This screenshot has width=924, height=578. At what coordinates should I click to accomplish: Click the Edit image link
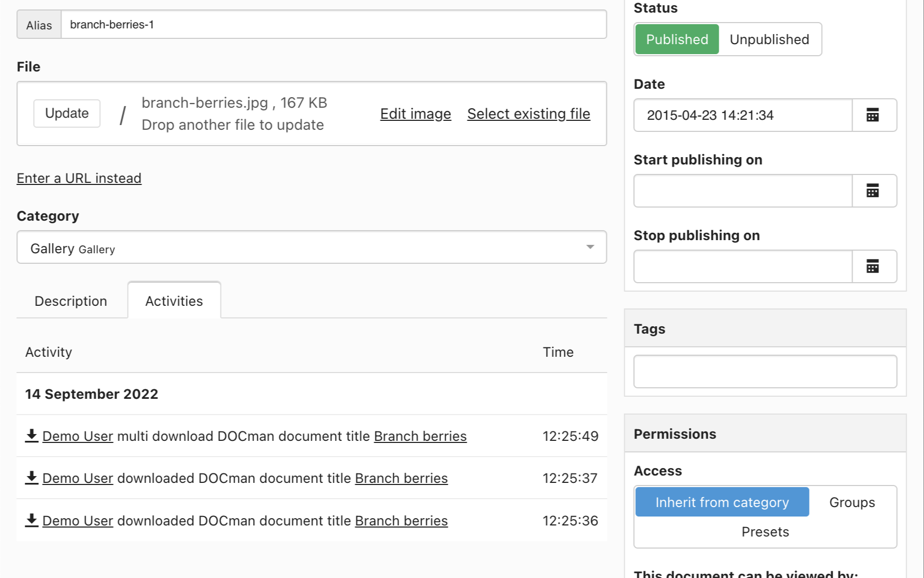point(415,114)
